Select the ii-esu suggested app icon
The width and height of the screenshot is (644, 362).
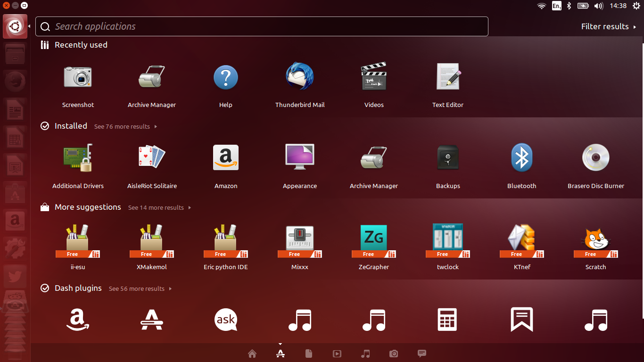pos(78,240)
